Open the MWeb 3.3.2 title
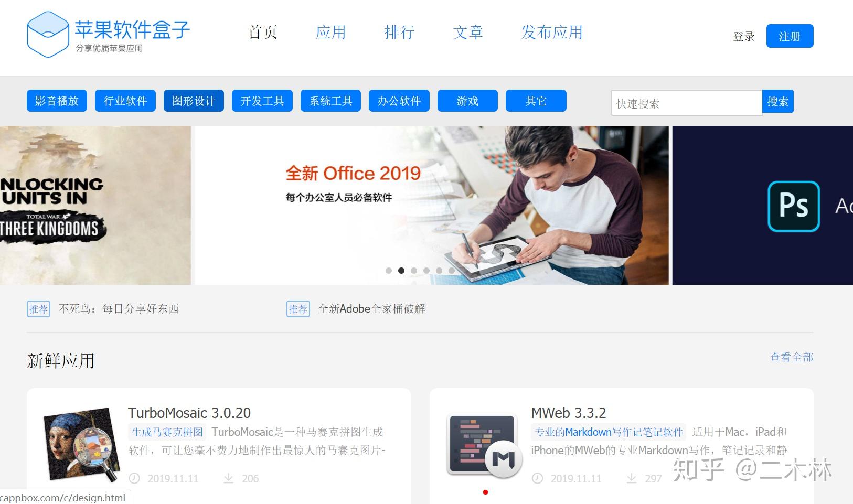This screenshot has height=504, width=853. [569, 413]
